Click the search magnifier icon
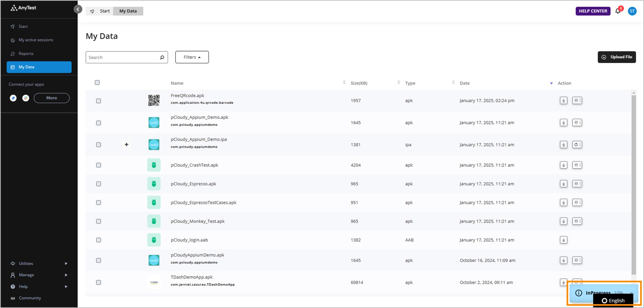Screen dimensions: 644x308 (162, 57)
